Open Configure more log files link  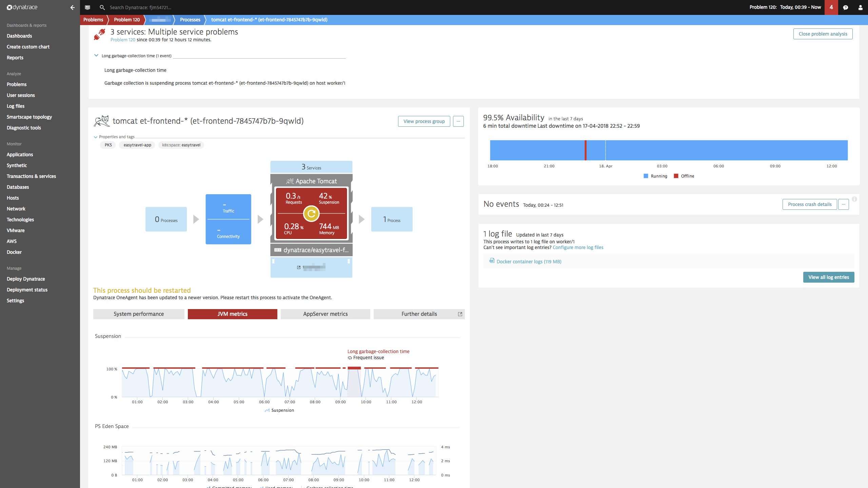pos(578,247)
